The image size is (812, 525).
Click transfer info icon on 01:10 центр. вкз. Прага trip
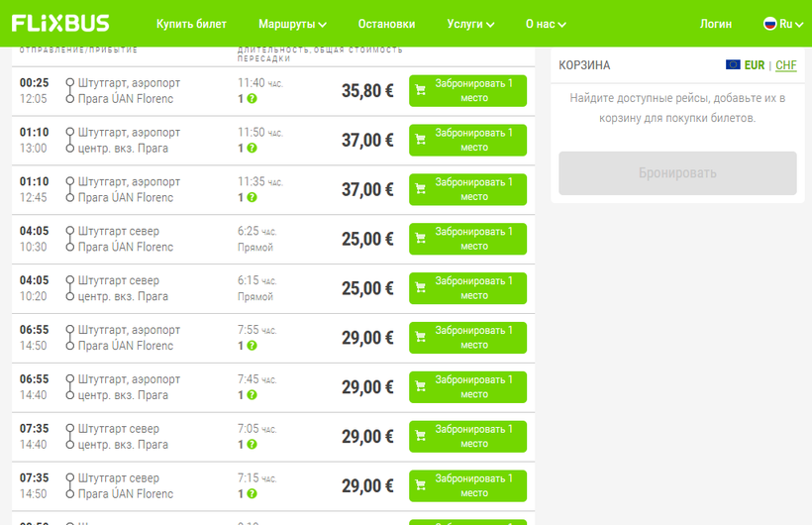click(x=252, y=149)
